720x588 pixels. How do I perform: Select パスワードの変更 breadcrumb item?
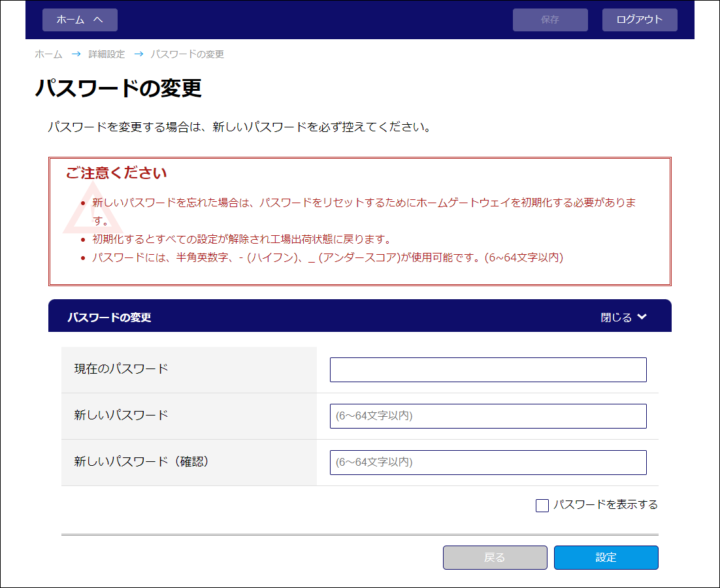[188, 54]
